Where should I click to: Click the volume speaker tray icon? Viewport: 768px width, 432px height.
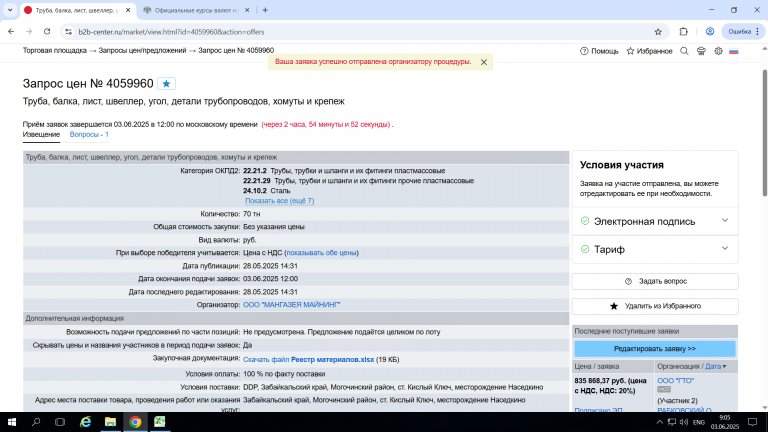(x=684, y=422)
